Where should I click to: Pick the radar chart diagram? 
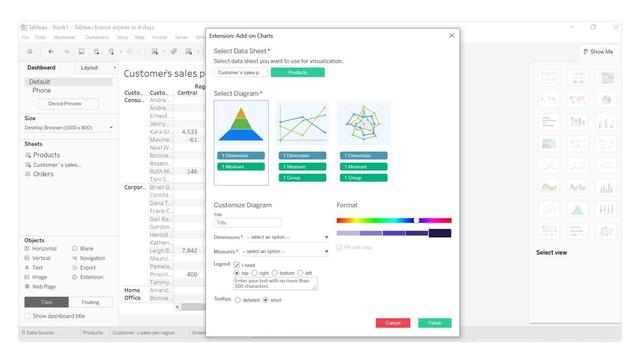pyautogui.click(x=363, y=123)
